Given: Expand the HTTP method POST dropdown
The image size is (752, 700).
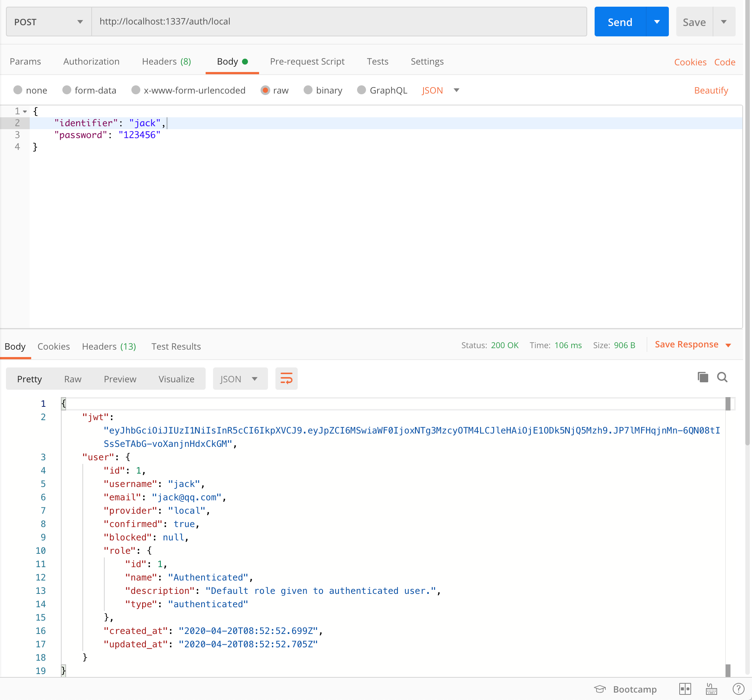Looking at the screenshot, I should (78, 21).
